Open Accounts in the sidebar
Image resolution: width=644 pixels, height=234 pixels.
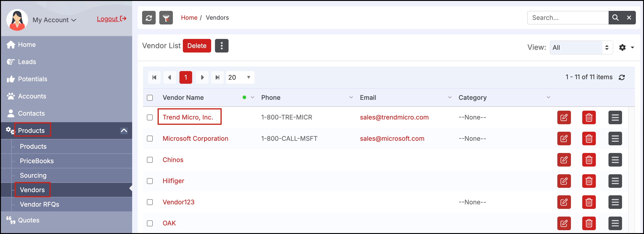click(x=67, y=96)
